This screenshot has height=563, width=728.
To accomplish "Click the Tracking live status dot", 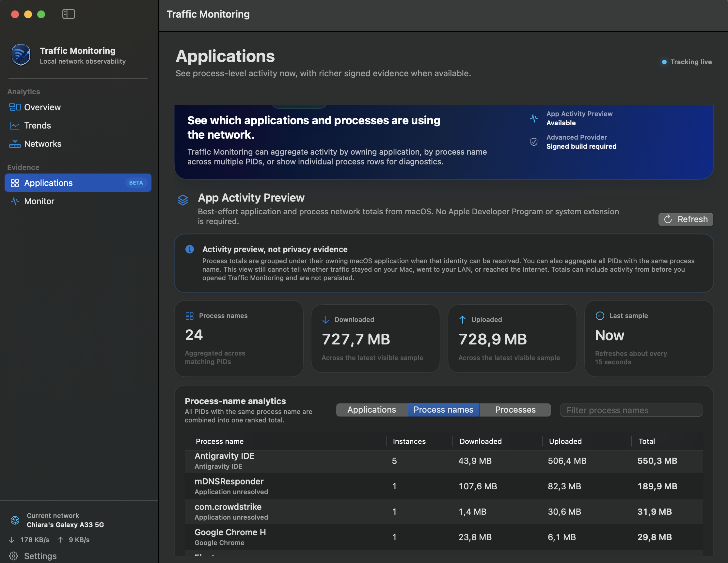I will coord(664,62).
